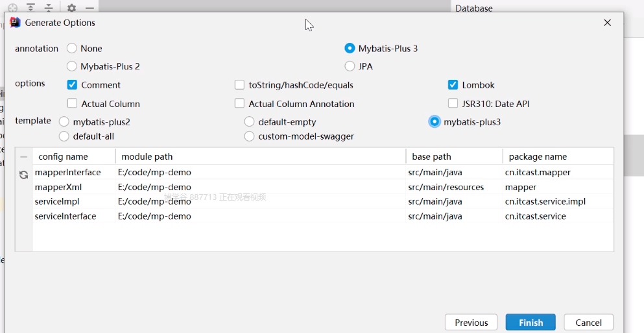The width and height of the screenshot is (644, 333).
Task: Open the settings gear icon in toolbar
Action: (x=71, y=8)
